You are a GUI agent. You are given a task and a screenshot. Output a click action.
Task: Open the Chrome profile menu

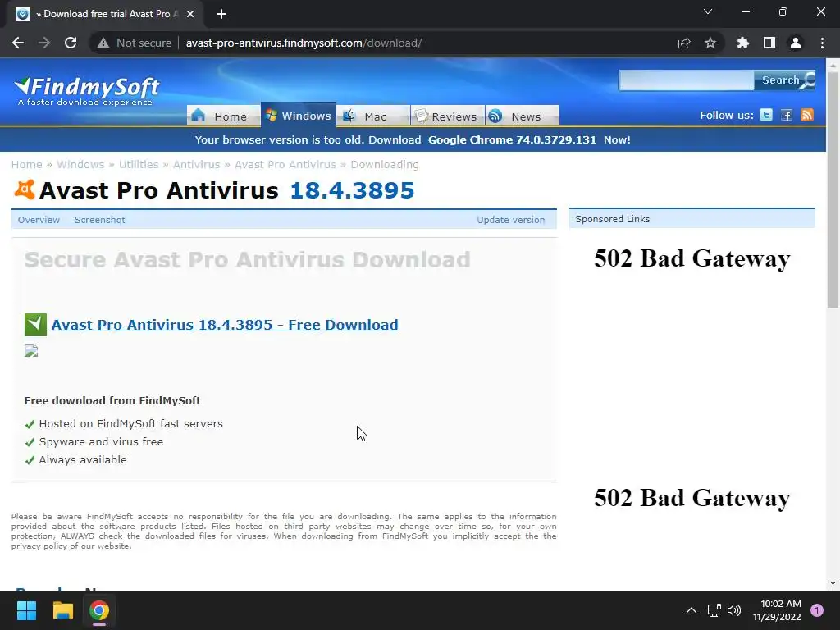click(795, 43)
